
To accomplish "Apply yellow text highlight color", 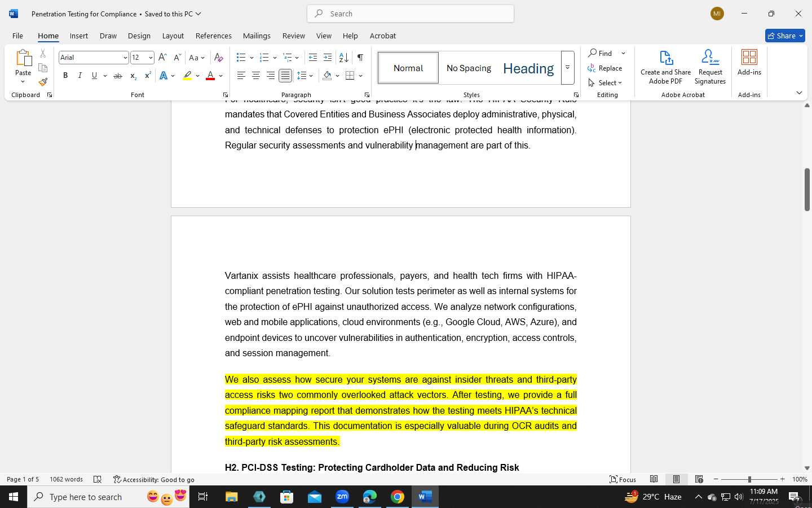I will tap(187, 76).
